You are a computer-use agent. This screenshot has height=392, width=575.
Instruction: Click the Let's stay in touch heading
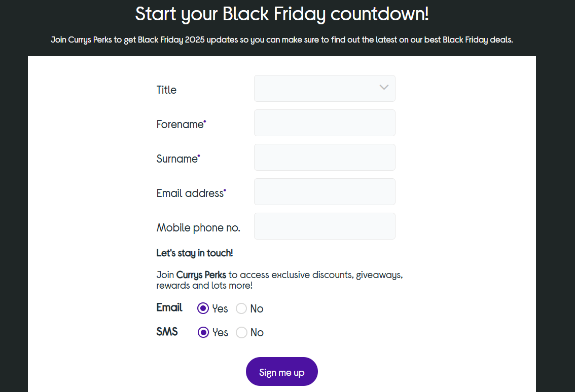pyautogui.click(x=195, y=253)
